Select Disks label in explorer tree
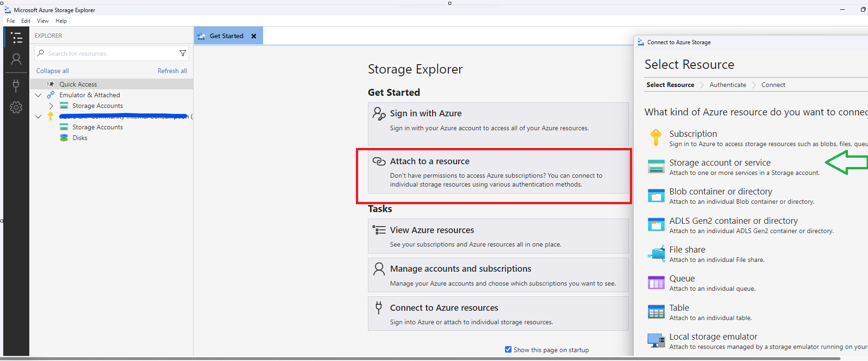Image resolution: width=868 pixels, height=361 pixels. [x=80, y=138]
